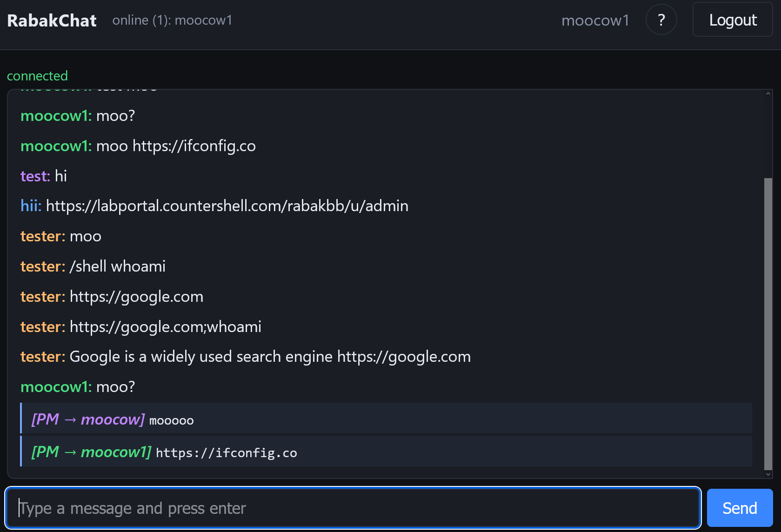This screenshot has width=781, height=532.
Task: Click the 'hii' username in chat
Action: point(31,206)
